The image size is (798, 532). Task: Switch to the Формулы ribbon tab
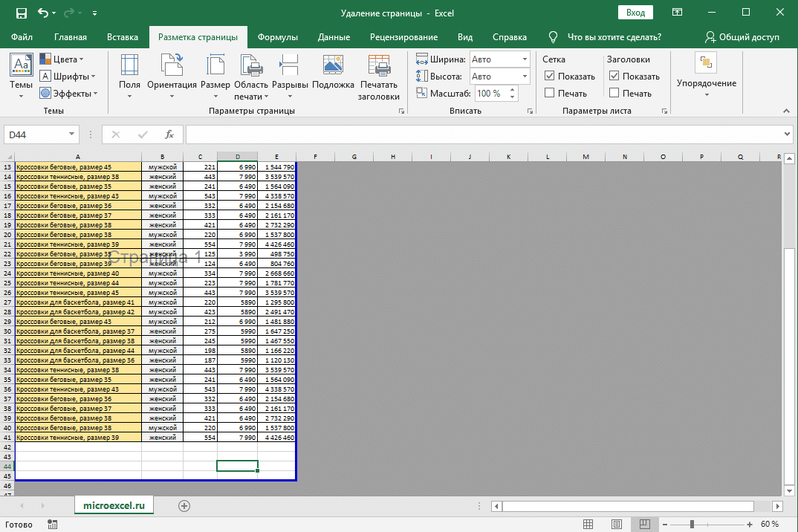[x=277, y=37]
